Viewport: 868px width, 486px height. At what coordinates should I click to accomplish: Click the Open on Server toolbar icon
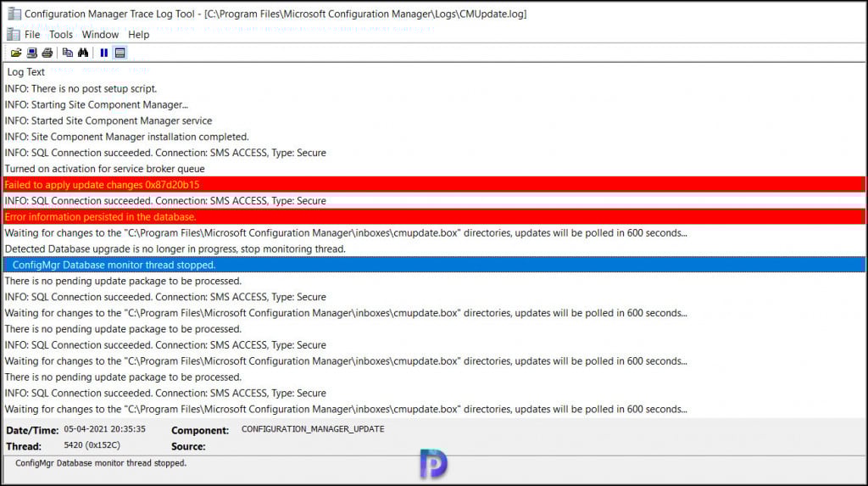click(x=32, y=53)
